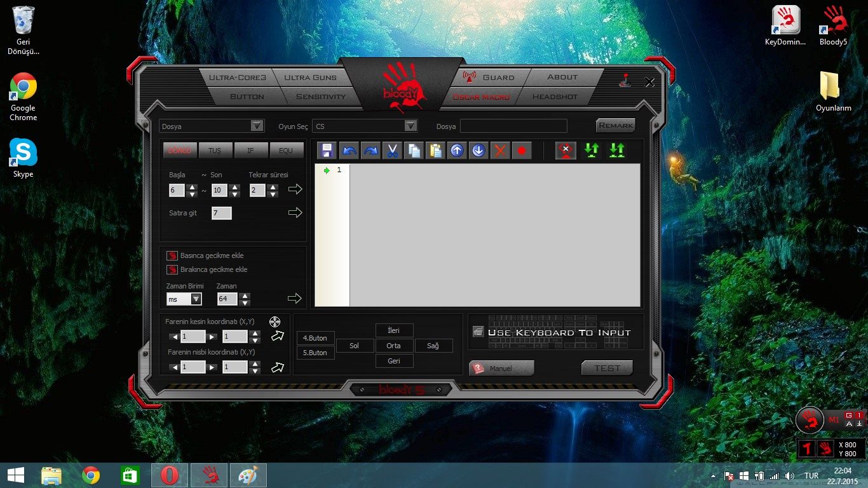This screenshot has width=868, height=488.
Task: Click the second green double-arrow download icon
Action: [x=616, y=151]
